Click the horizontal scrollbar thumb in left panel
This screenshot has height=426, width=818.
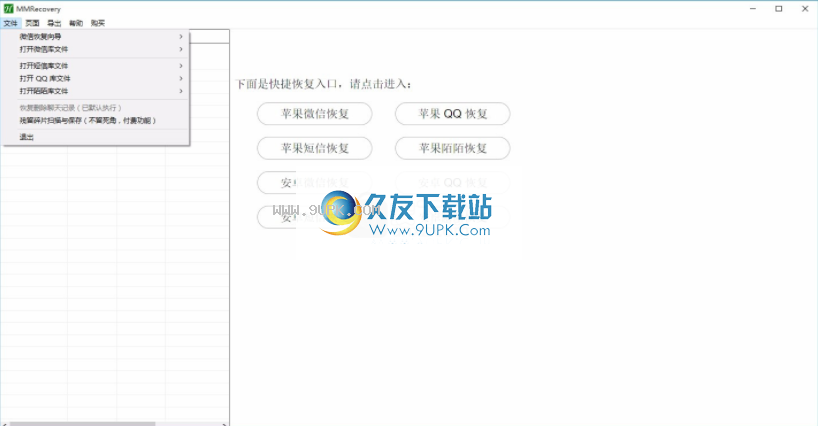point(82,424)
